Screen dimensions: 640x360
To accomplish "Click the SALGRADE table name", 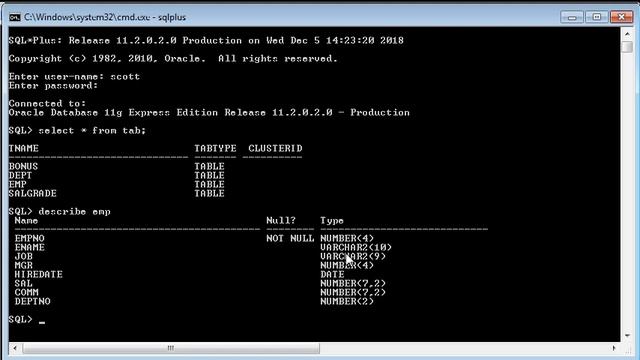I will click(x=33, y=193).
